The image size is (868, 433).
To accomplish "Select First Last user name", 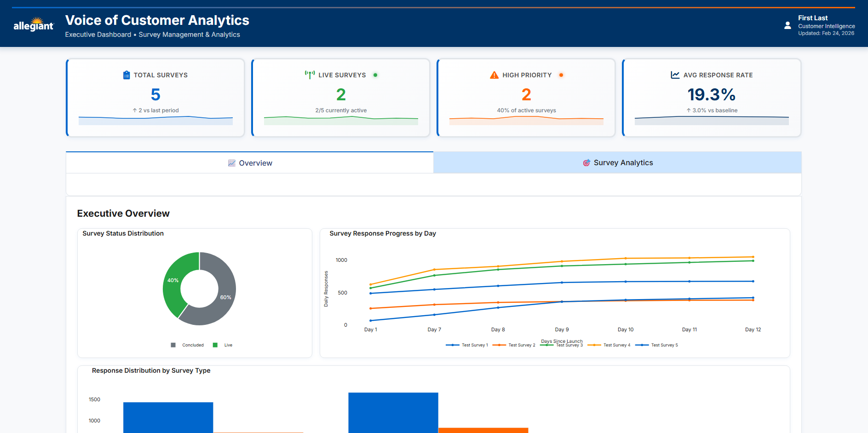I will pyautogui.click(x=813, y=18).
